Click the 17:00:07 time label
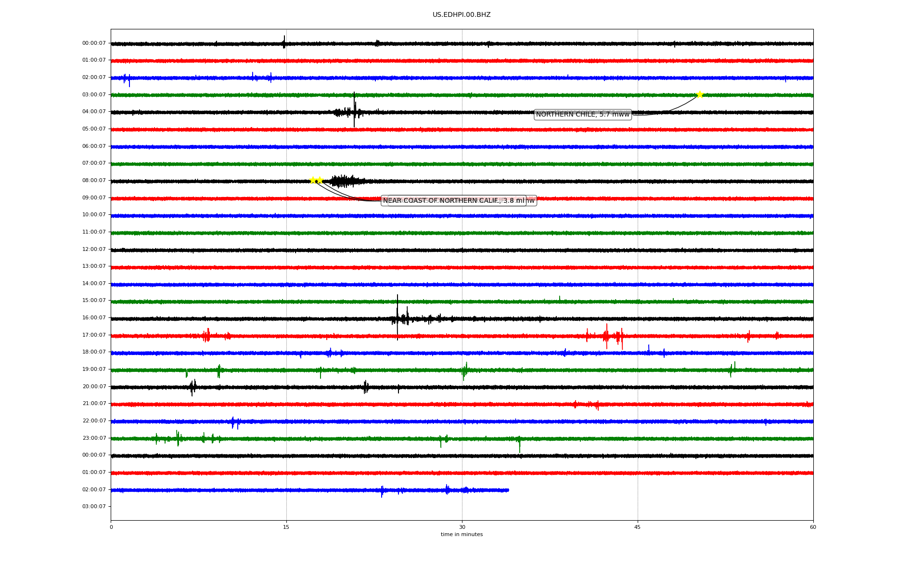 [x=94, y=335]
